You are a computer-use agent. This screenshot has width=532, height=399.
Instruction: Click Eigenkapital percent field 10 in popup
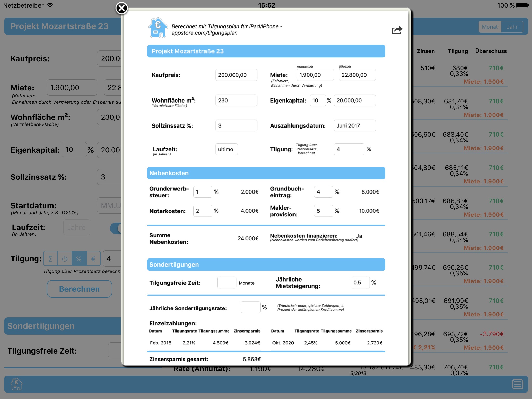point(318,100)
